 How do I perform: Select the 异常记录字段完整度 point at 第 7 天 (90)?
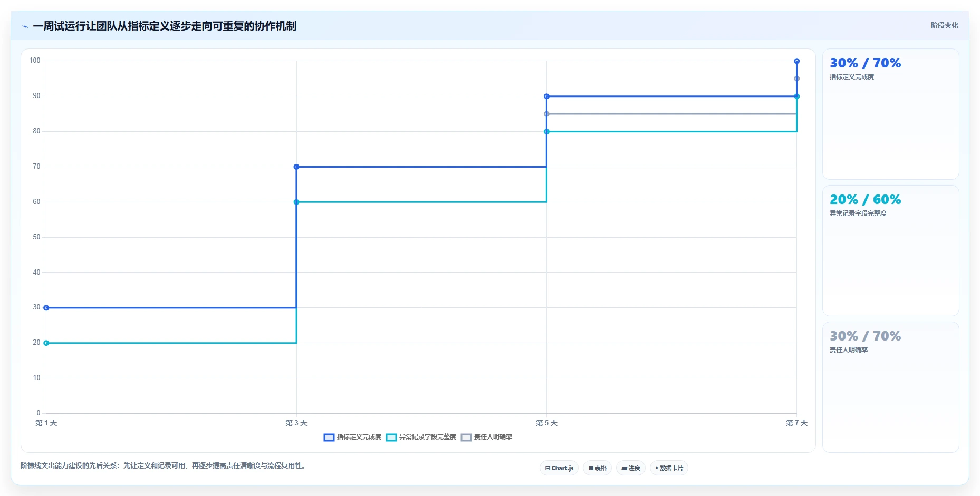(796, 96)
